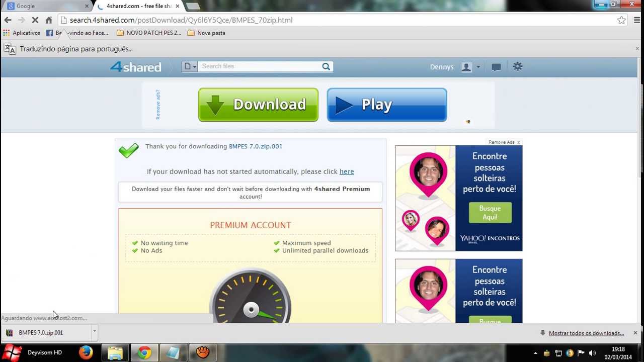The image size is (644, 362).
Task: Show hidden tray icons arrow
Action: [535, 353]
